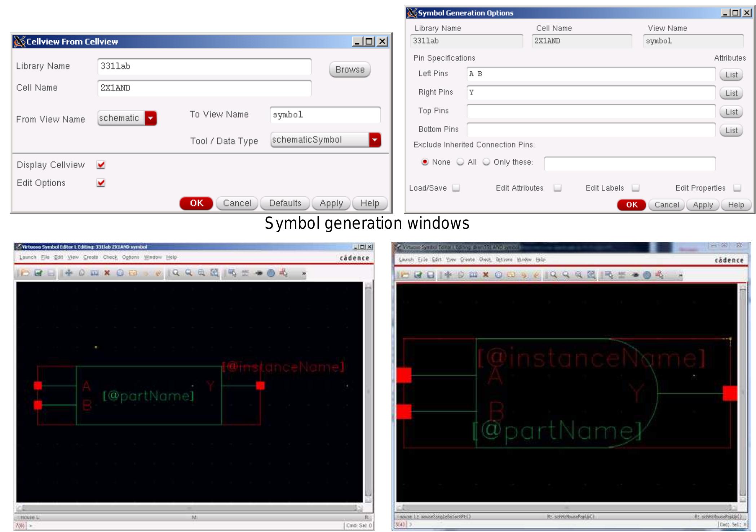Screen dimensions: 756x532
Task: Click Browse next to Library Name
Action: pyautogui.click(x=349, y=70)
